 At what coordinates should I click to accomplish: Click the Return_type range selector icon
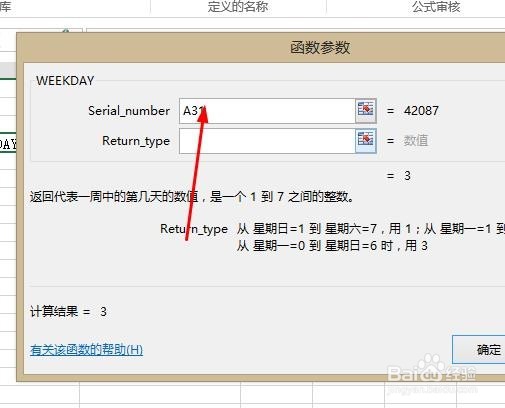tap(366, 141)
